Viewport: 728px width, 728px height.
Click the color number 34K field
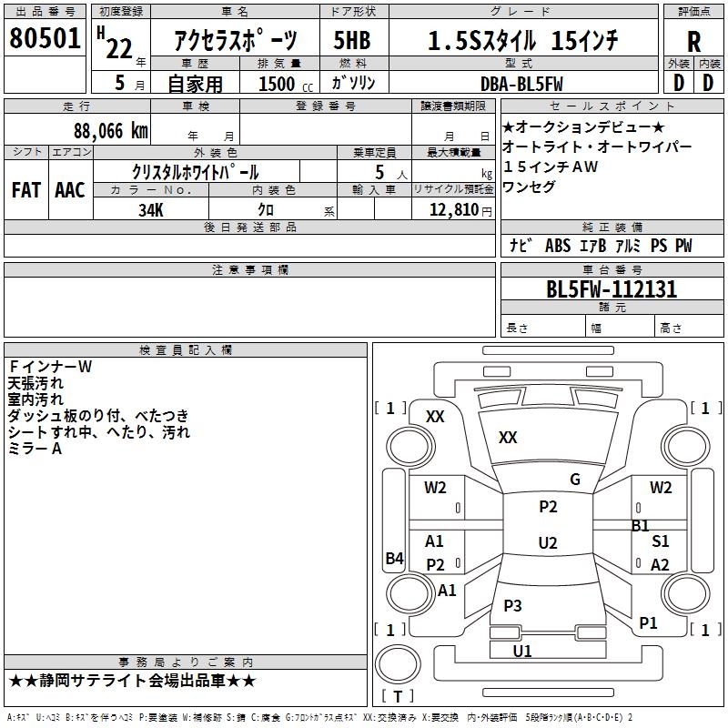150,210
